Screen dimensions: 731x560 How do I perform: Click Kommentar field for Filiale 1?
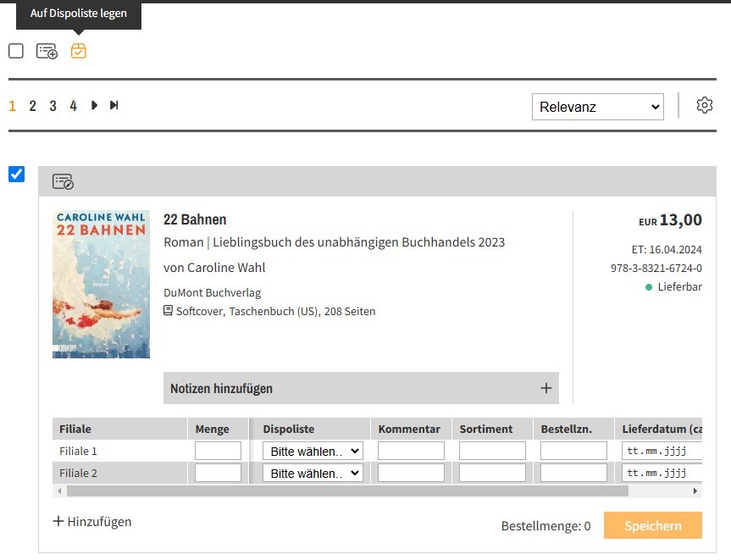pos(411,451)
